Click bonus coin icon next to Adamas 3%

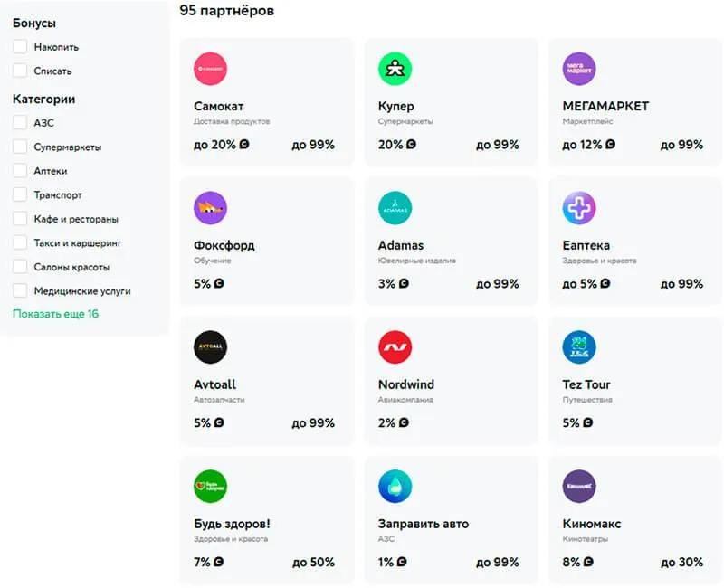[404, 283]
